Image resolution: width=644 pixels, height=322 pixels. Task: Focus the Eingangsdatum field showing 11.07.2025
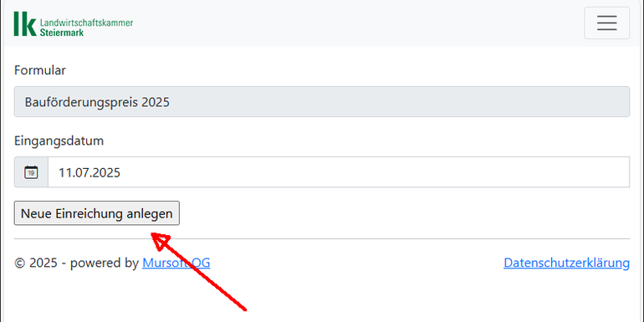(x=339, y=172)
